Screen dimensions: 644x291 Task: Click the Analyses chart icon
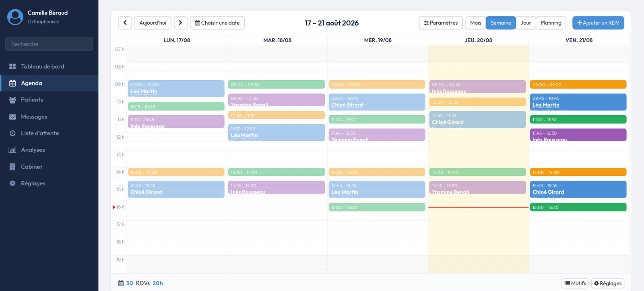click(12, 150)
